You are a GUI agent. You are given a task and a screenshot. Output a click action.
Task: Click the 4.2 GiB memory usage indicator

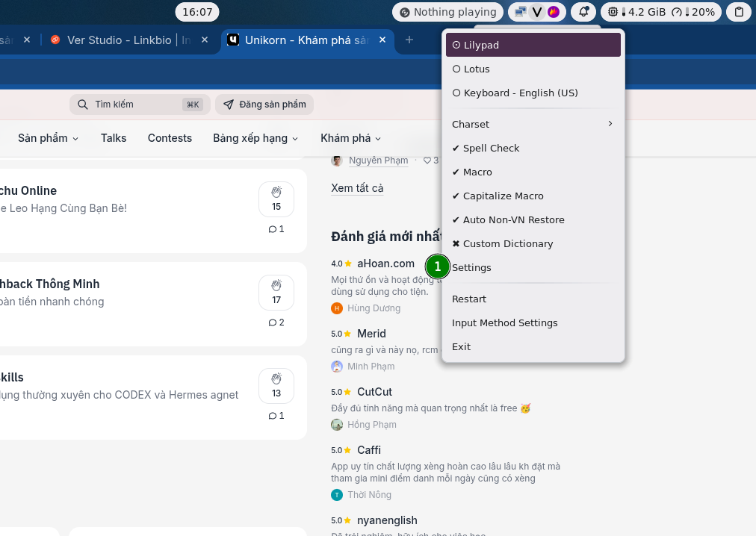coord(636,12)
